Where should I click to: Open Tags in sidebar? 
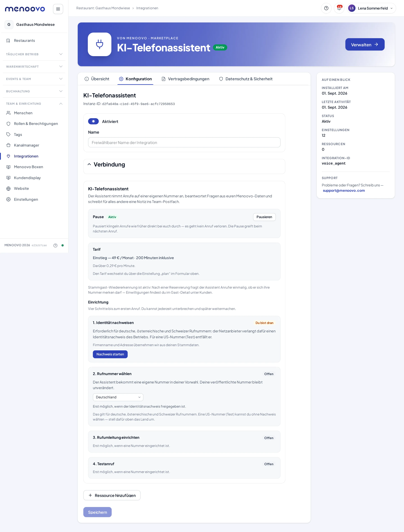click(34, 134)
